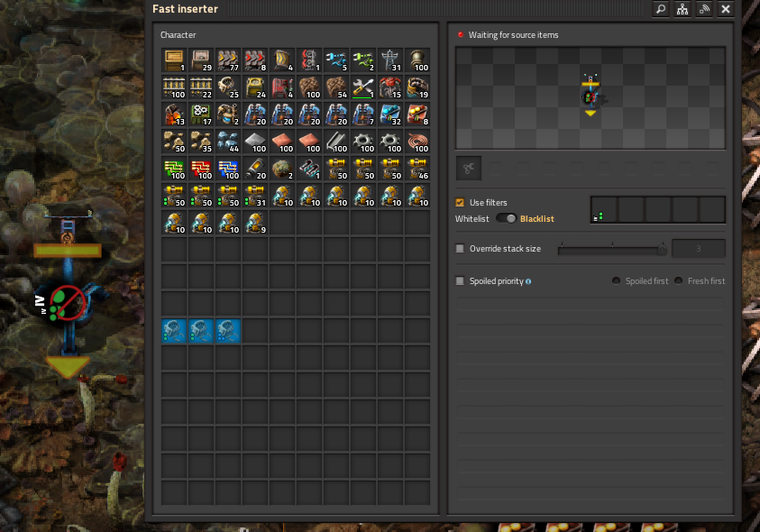Open the circuit network icon in the title bar
Viewport: 760px width, 532px height.
[682, 9]
